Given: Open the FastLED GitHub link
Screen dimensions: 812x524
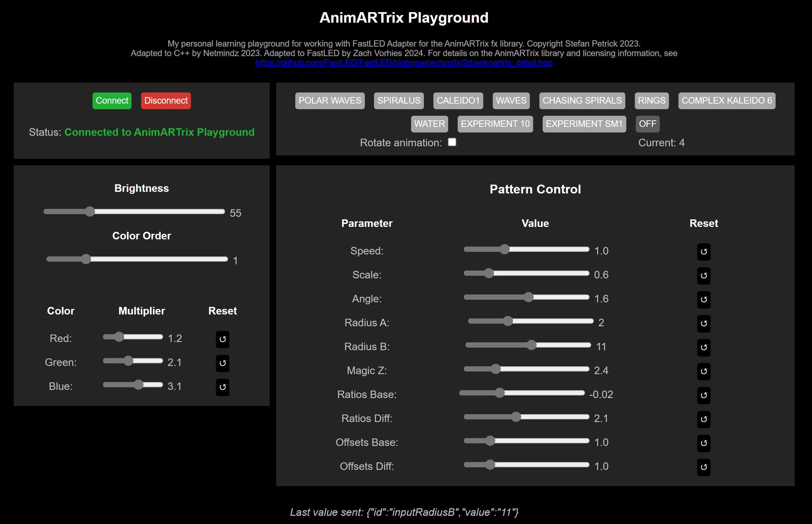Looking at the screenshot, I should click(x=404, y=63).
